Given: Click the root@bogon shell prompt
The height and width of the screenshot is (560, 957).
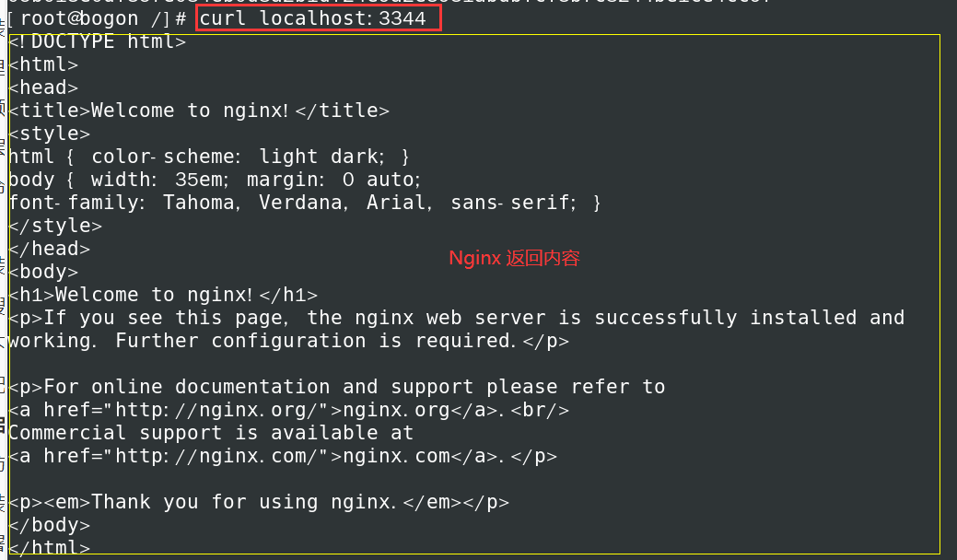Looking at the screenshot, I should click(97, 18).
